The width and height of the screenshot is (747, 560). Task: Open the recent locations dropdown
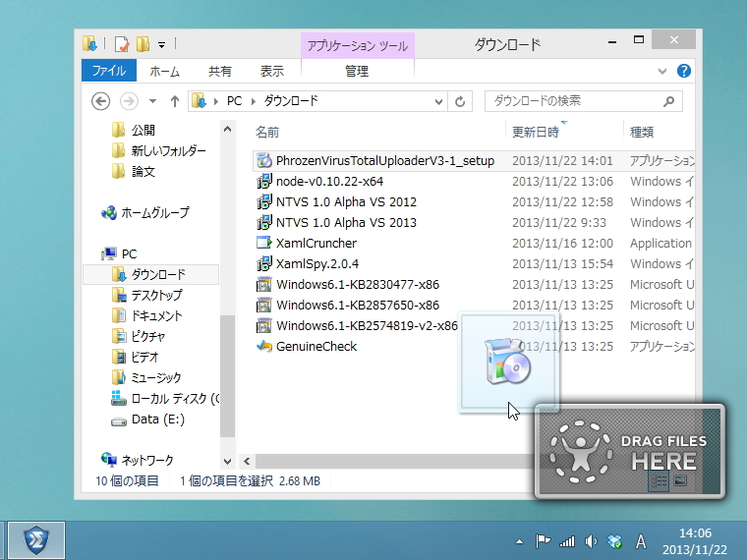(152, 101)
